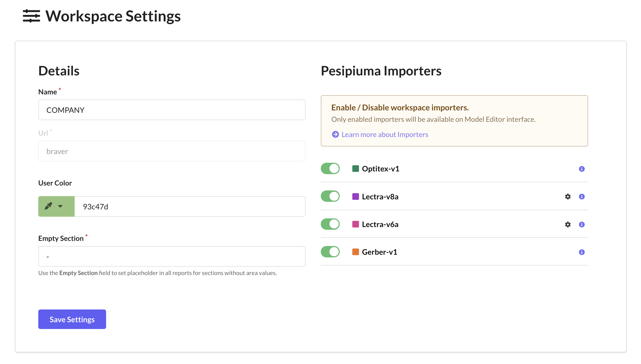
Task: Toggle off the Lectra-v8a importer
Action: pos(330,196)
